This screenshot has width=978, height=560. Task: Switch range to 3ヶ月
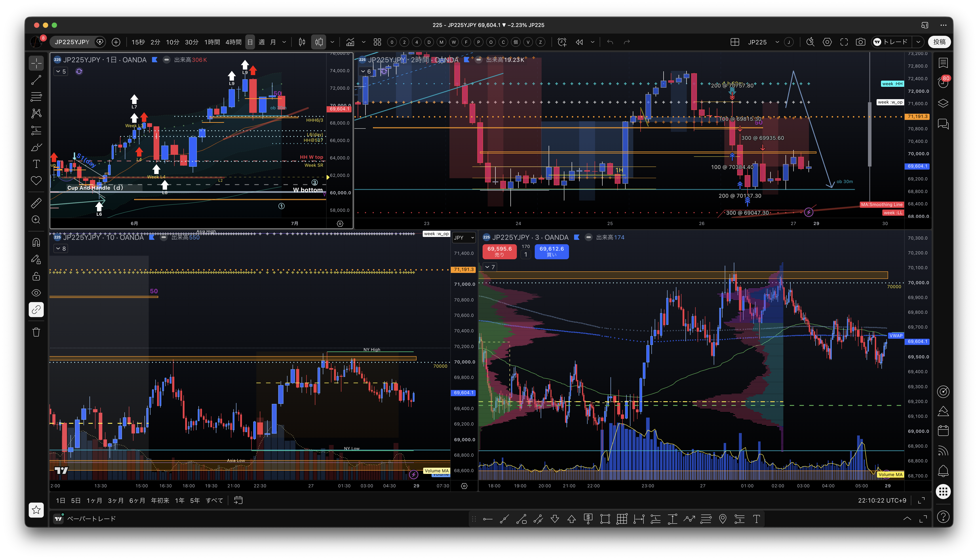[116, 500]
